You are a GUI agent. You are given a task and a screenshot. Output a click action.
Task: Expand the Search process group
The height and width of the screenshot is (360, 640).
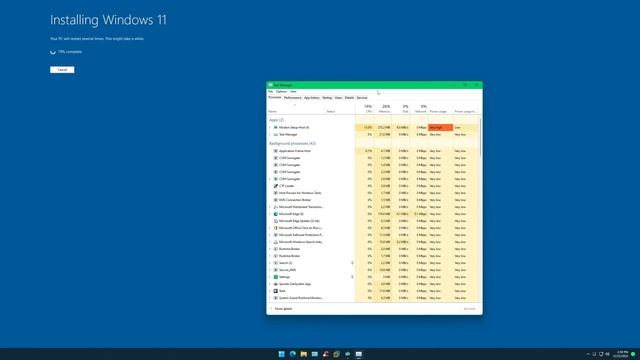pyautogui.click(x=270, y=263)
